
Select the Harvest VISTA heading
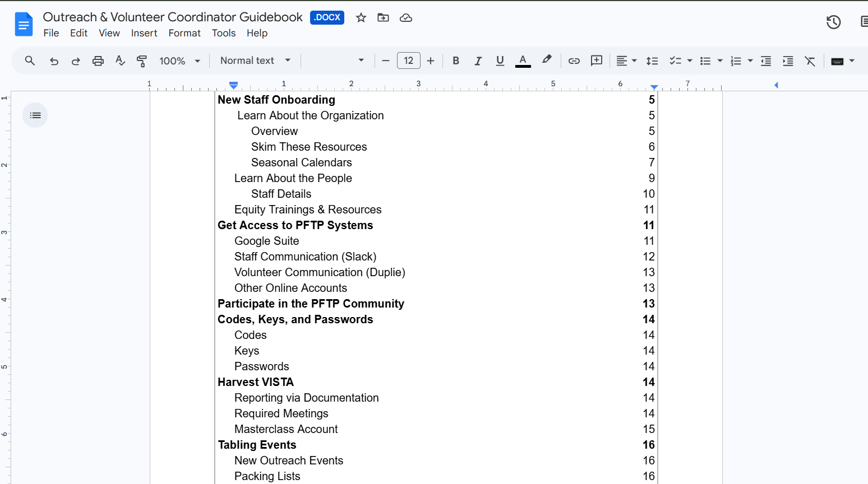[x=256, y=382]
